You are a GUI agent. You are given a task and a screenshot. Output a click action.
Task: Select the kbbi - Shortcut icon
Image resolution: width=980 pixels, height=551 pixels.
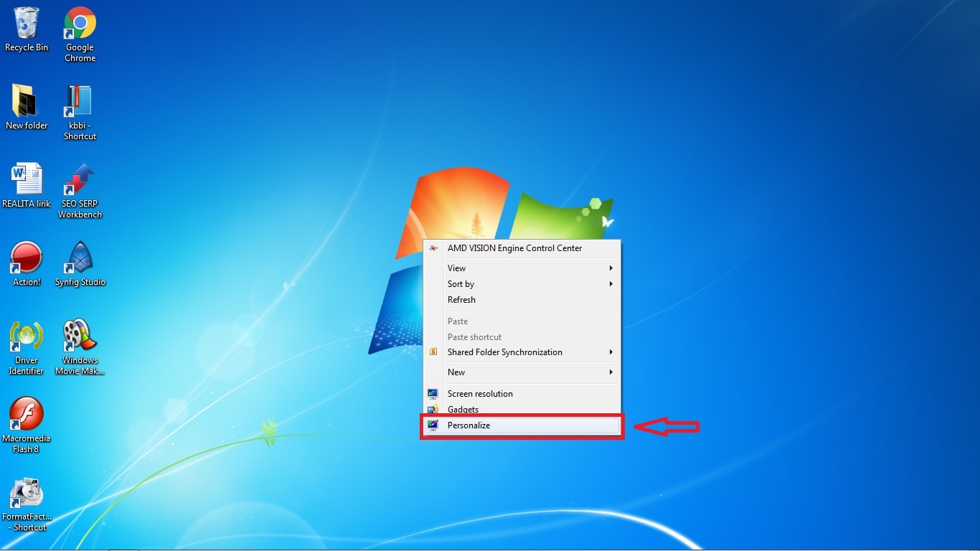click(80, 113)
